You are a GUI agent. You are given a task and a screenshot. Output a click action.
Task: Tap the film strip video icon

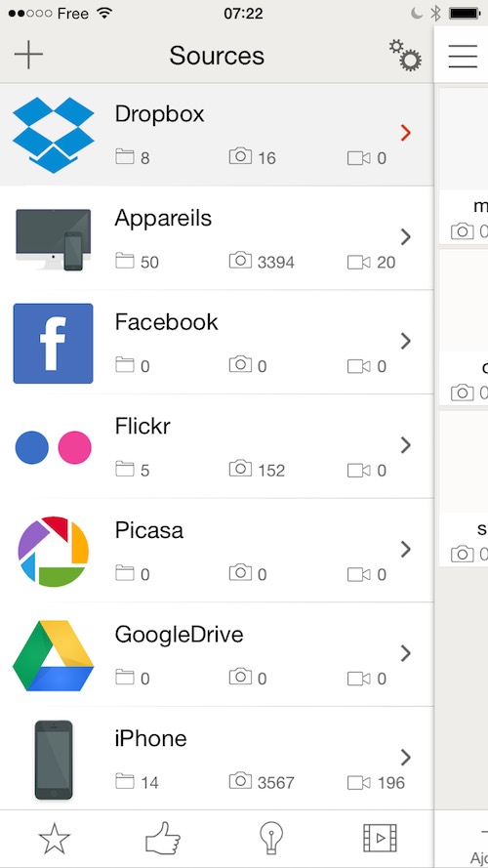(380, 838)
